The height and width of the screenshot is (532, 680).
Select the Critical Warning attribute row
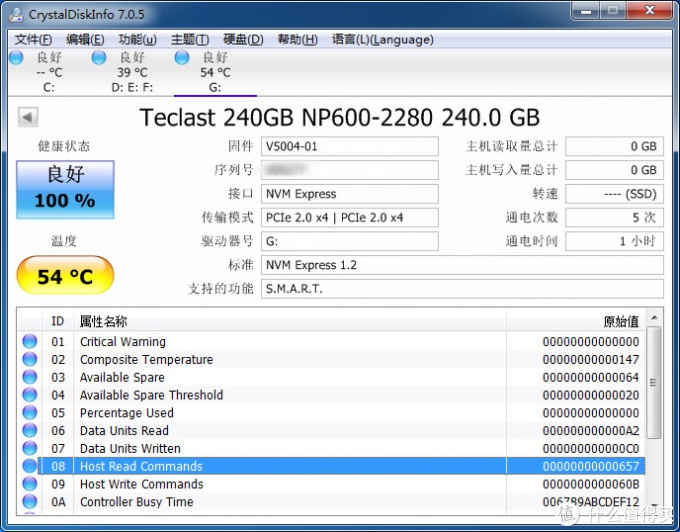332,341
